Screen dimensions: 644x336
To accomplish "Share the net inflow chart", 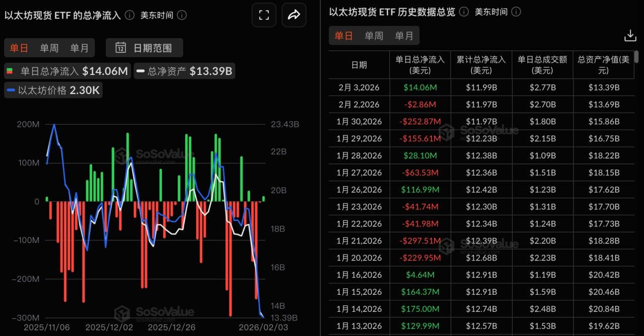I will [294, 15].
